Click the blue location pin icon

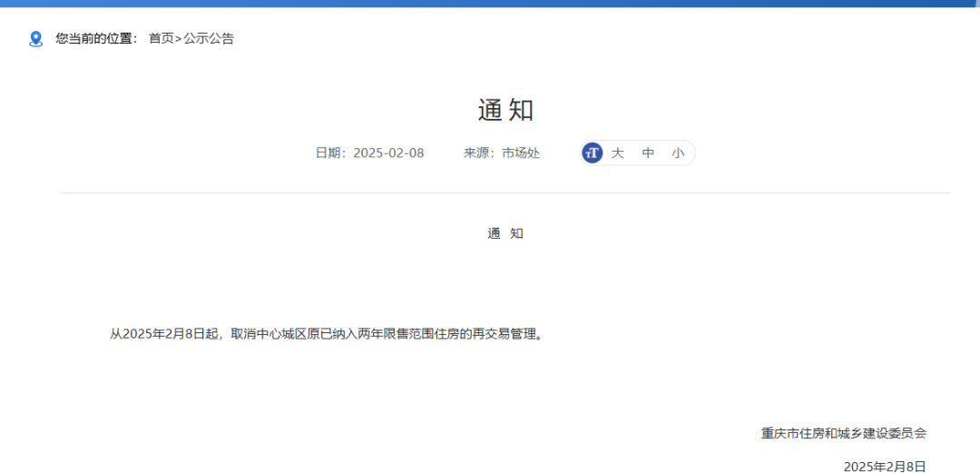[x=35, y=39]
